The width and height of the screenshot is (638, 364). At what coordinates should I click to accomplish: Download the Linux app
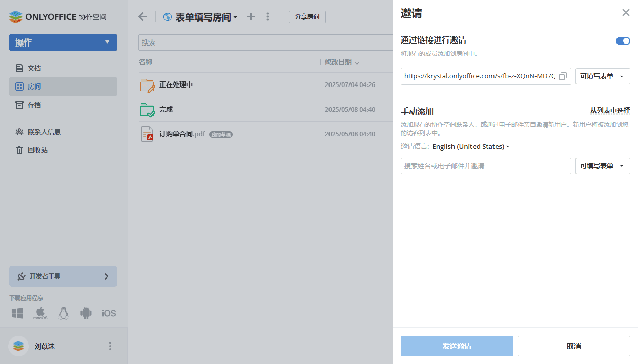point(64,313)
